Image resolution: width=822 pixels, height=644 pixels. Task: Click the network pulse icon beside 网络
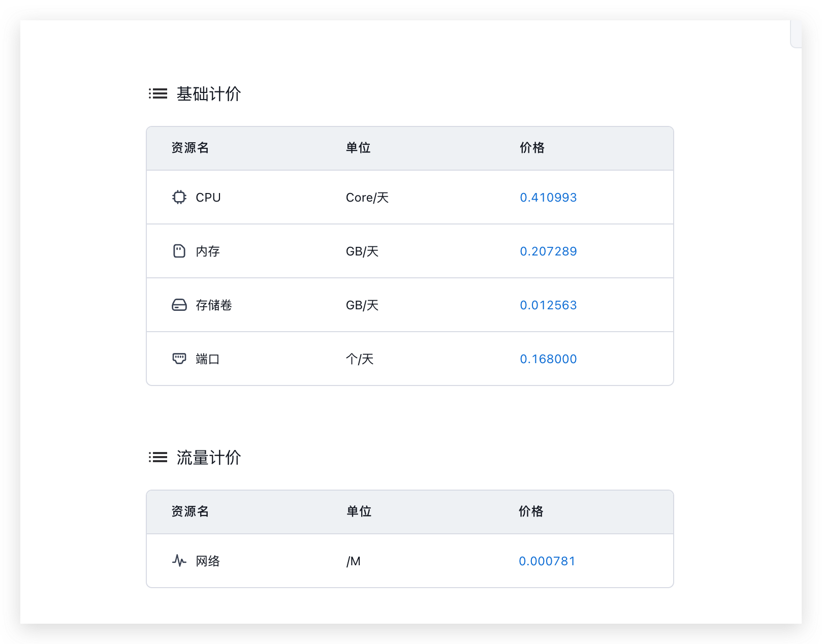179,561
